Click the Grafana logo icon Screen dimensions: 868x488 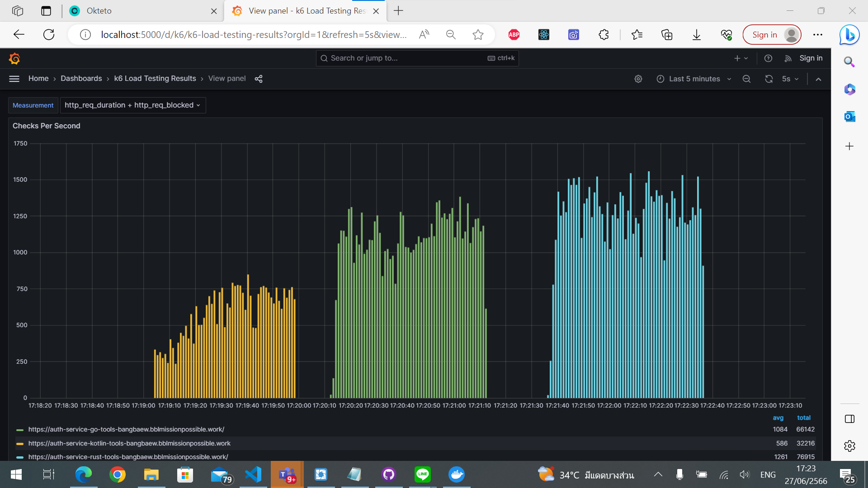click(14, 58)
